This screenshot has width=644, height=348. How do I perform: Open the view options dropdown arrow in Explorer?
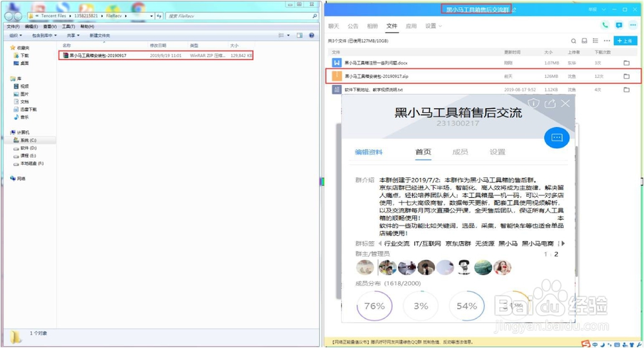coord(289,35)
